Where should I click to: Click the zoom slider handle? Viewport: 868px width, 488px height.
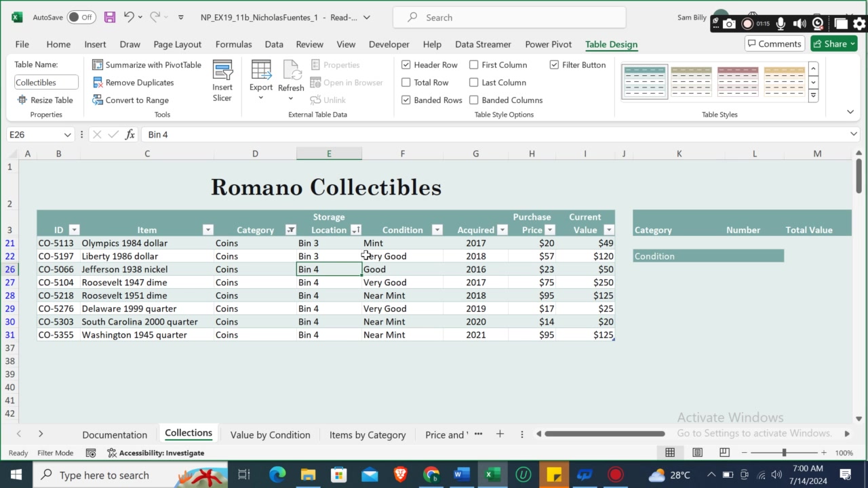coord(784,453)
